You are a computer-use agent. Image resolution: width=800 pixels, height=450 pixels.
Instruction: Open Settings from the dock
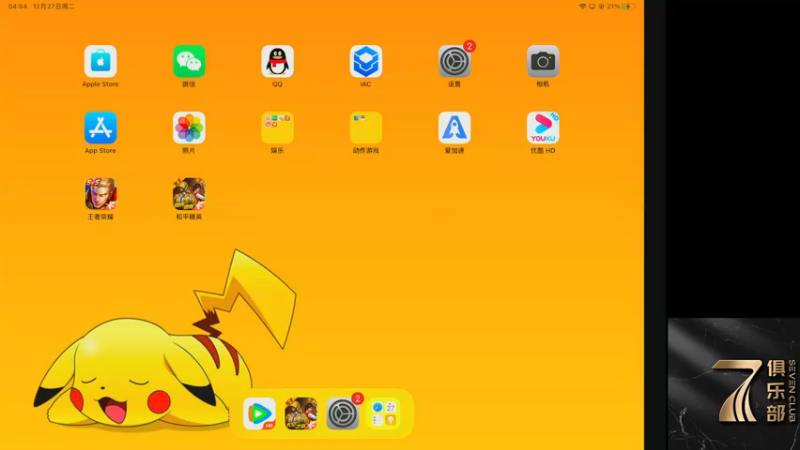pyautogui.click(x=342, y=414)
